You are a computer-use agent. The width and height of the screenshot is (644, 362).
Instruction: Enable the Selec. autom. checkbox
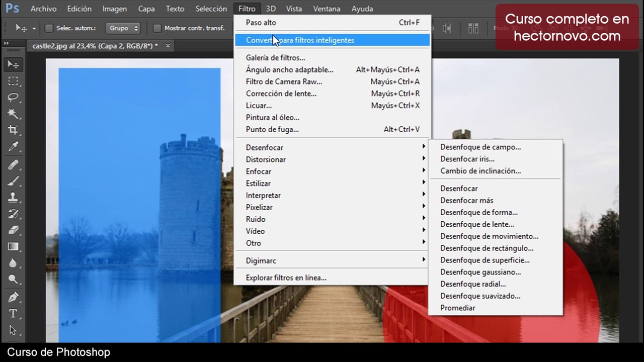[x=49, y=28]
